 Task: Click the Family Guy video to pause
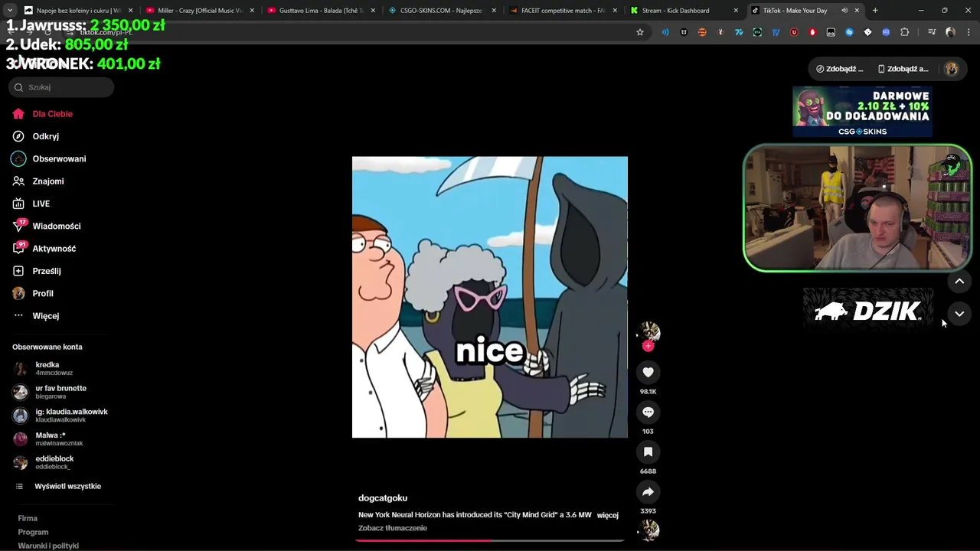point(490,297)
